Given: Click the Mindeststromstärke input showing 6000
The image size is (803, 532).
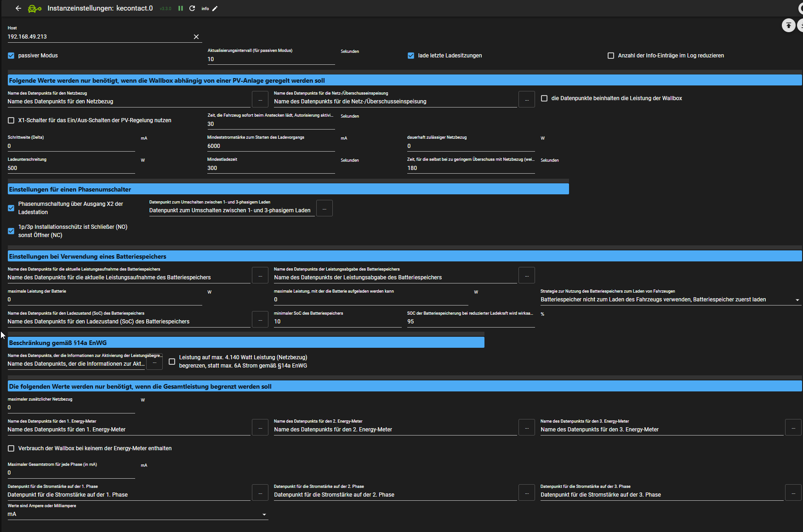Looking at the screenshot, I should tap(271, 146).
